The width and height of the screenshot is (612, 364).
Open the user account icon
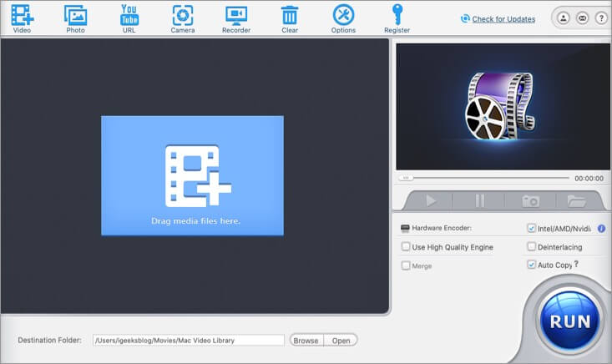[x=564, y=18]
